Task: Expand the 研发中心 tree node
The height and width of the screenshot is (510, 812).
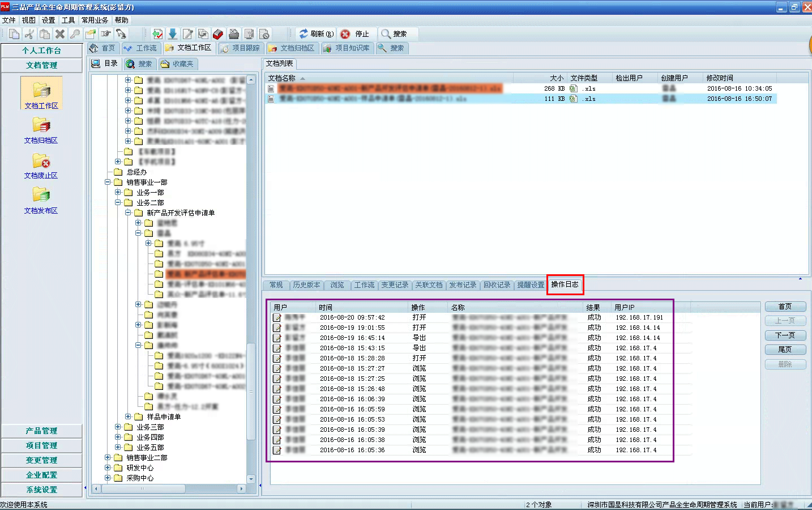Action: 108,467
